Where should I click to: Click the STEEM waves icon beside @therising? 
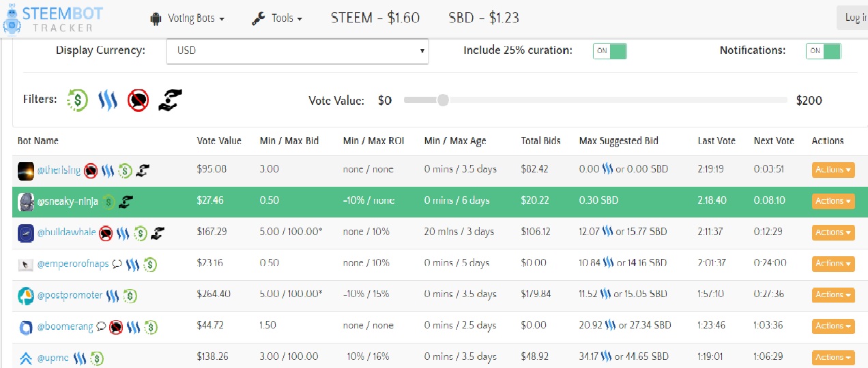pyautogui.click(x=108, y=170)
